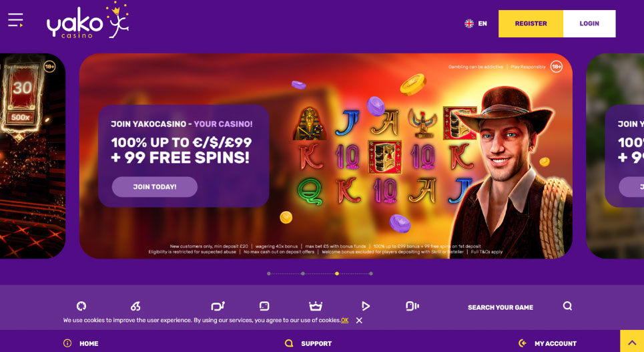644x352 pixels.
Task: Jump to the last carousel slide dot
Action: (371, 273)
